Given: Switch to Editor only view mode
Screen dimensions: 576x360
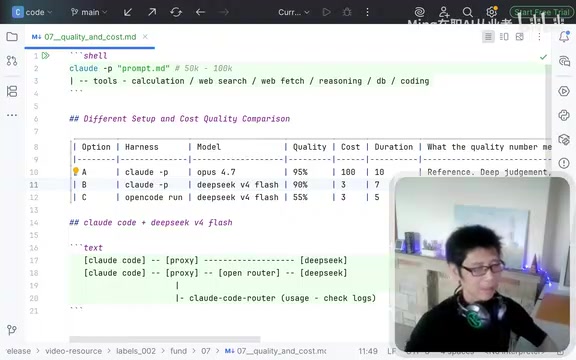Looking at the screenshot, I should coord(488,37).
